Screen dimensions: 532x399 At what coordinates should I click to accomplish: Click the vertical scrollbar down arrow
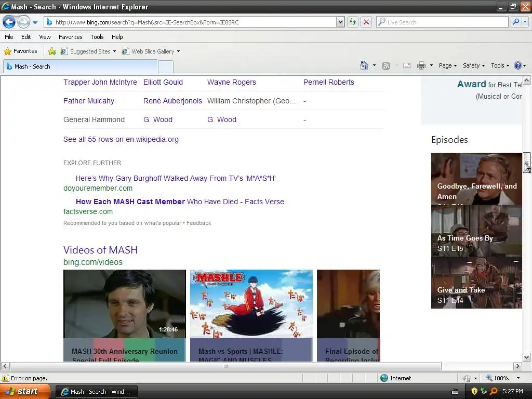tap(527, 357)
